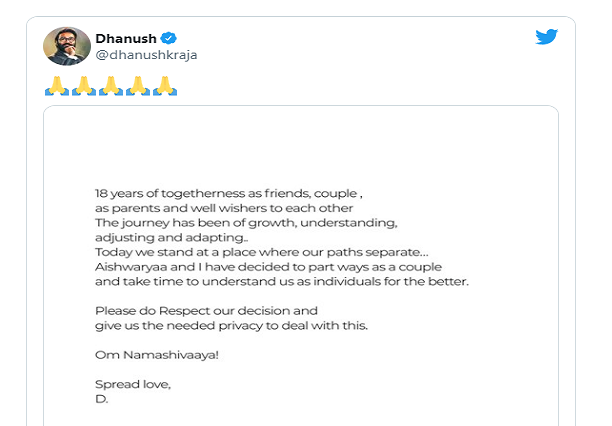Open the Dhanush display name link
The image size is (612, 426).
(x=126, y=38)
